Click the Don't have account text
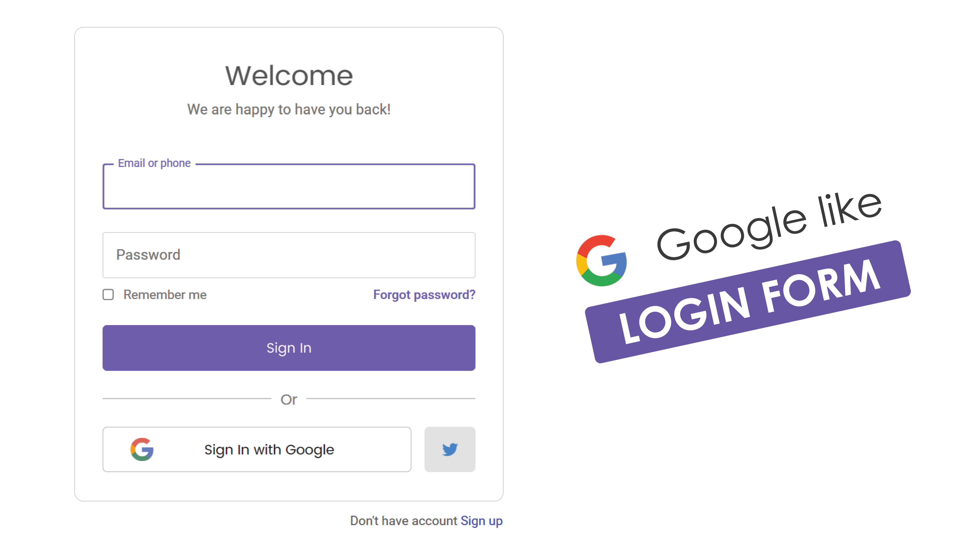This screenshot has width=980, height=551. pyautogui.click(x=404, y=521)
